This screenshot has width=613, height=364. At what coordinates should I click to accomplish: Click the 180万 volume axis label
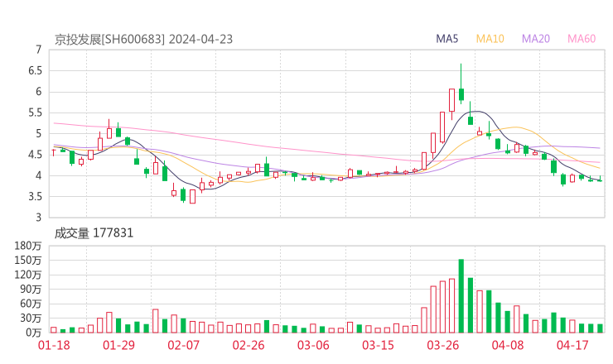click(x=28, y=246)
